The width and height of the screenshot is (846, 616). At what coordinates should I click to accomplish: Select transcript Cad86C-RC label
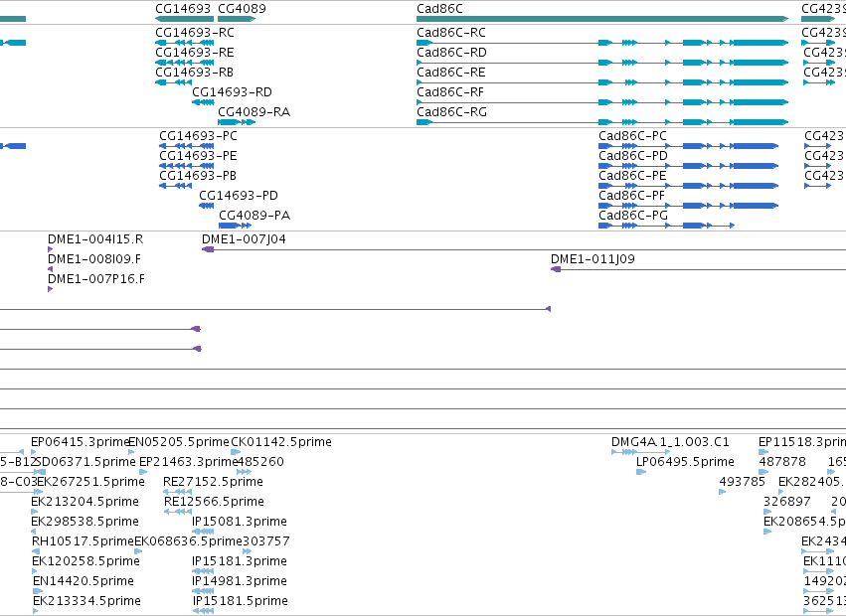pos(451,33)
